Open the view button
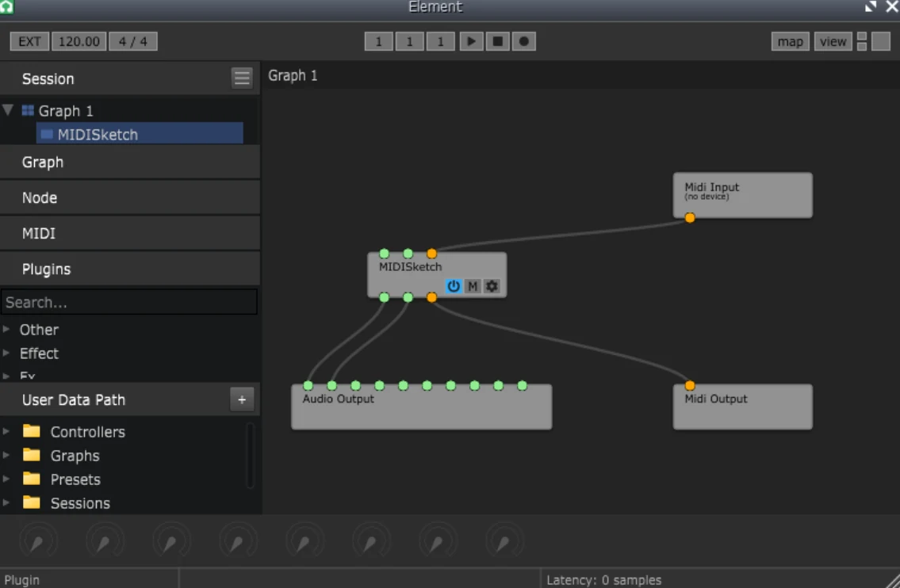This screenshot has width=900, height=588. tap(833, 41)
